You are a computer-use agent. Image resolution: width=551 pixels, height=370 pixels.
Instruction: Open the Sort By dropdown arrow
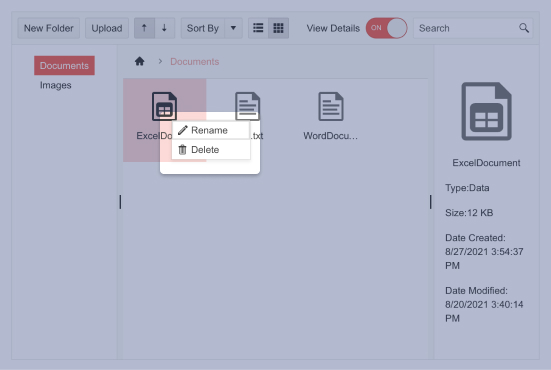233,28
